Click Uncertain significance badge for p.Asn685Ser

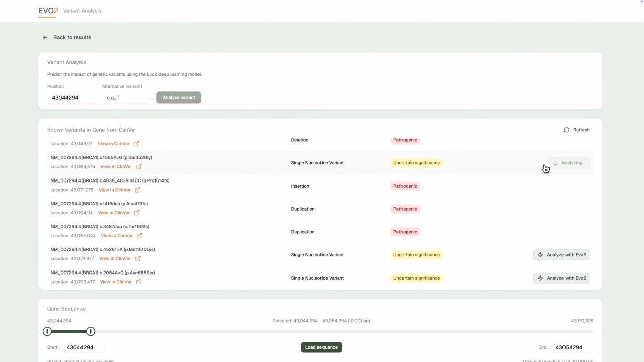pos(417,278)
